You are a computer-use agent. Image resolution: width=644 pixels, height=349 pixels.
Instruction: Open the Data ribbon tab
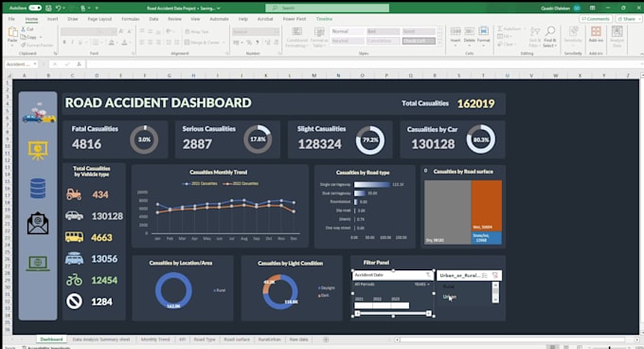point(153,19)
